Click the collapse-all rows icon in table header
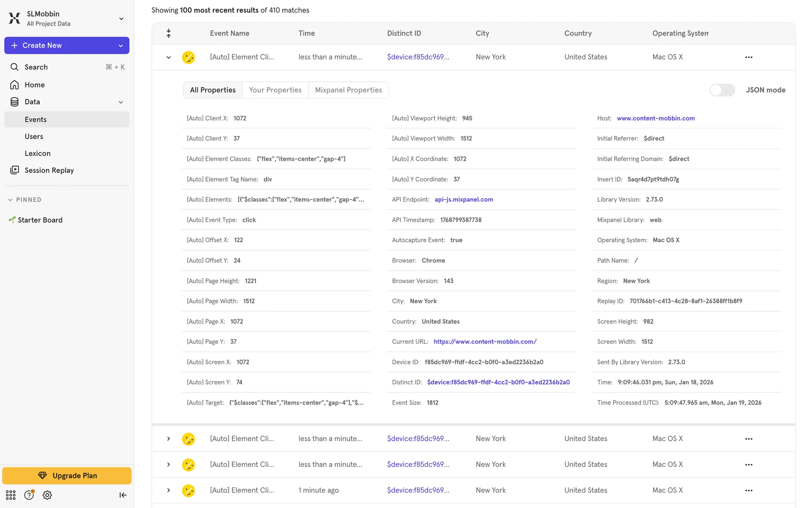The image size is (812, 508). (x=168, y=33)
